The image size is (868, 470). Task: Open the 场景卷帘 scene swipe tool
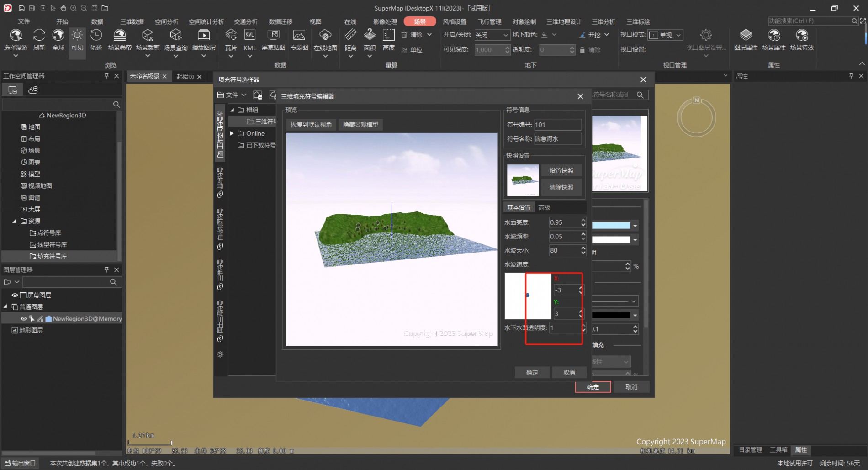[x=119, y=35]
